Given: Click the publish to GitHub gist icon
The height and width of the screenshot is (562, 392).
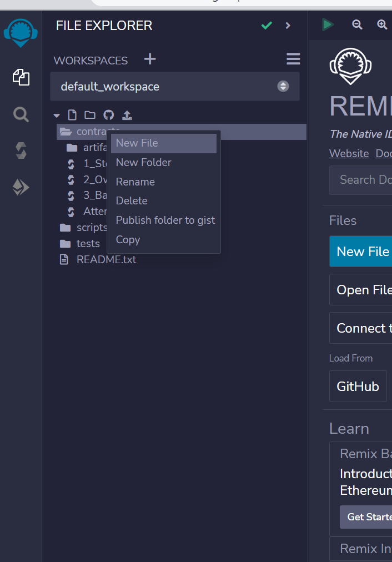Looking at the screenshot, I should coord(109,115).
